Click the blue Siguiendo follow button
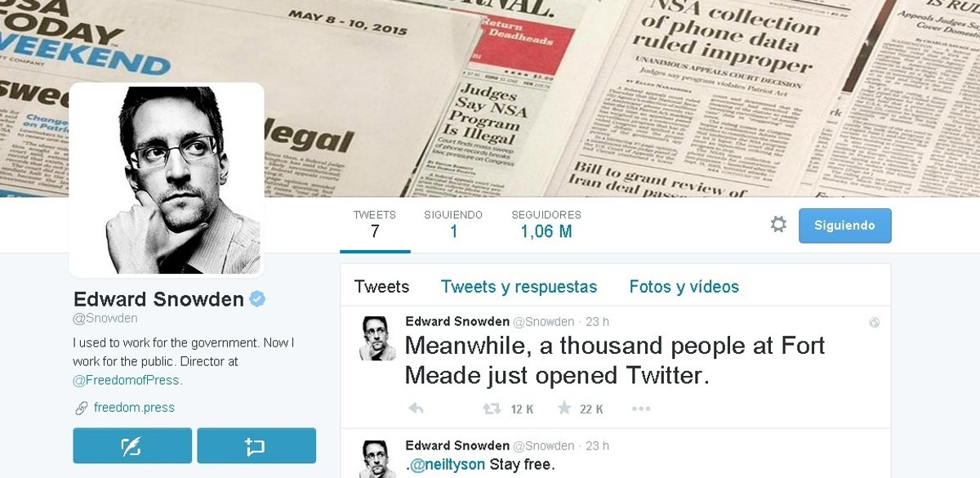 pos(844,226)
